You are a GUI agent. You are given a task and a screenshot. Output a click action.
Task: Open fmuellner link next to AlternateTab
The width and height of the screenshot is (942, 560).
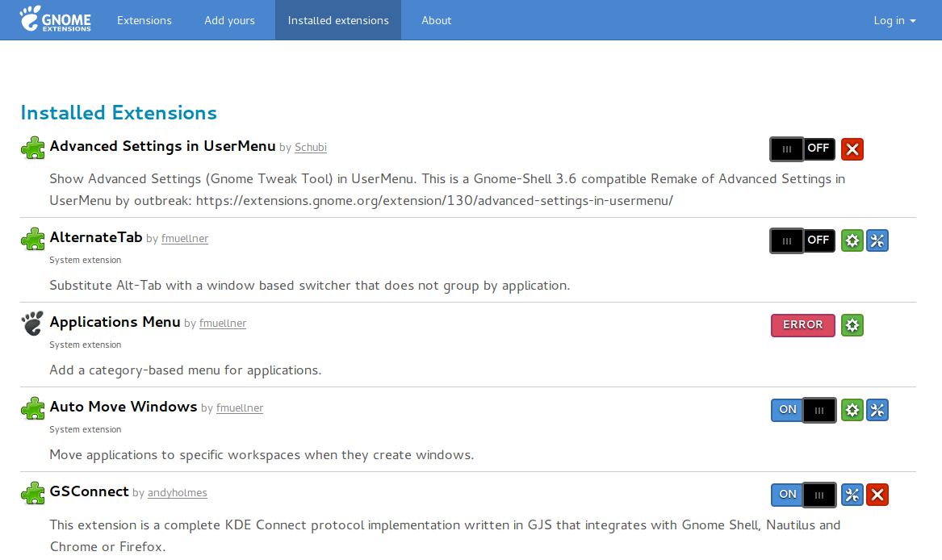pos(185,239)
